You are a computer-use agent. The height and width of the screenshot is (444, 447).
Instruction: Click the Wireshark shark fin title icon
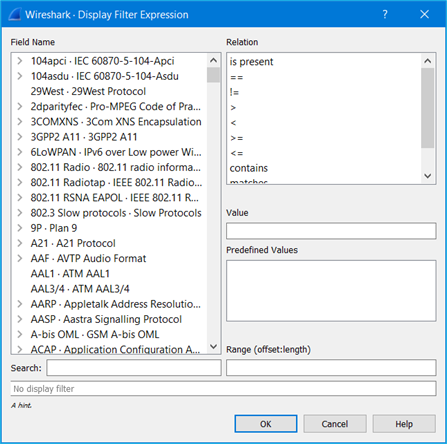pyautogui.click(x=15, y=14)
